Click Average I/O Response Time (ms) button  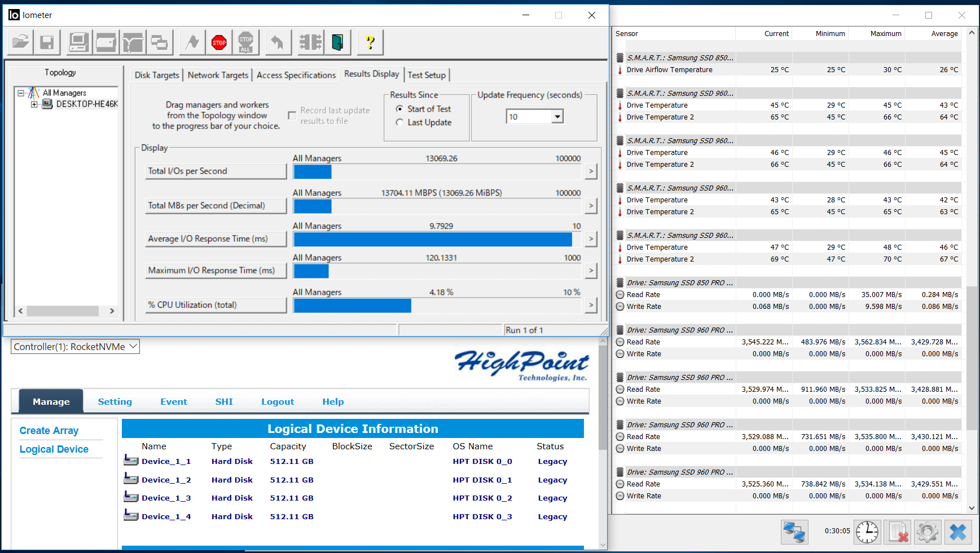coord(216,239)
